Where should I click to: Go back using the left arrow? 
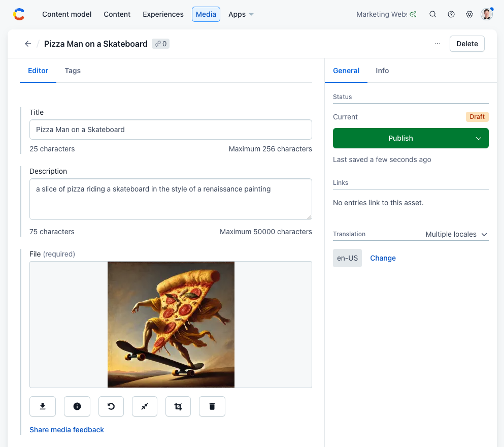coord(28,44)
